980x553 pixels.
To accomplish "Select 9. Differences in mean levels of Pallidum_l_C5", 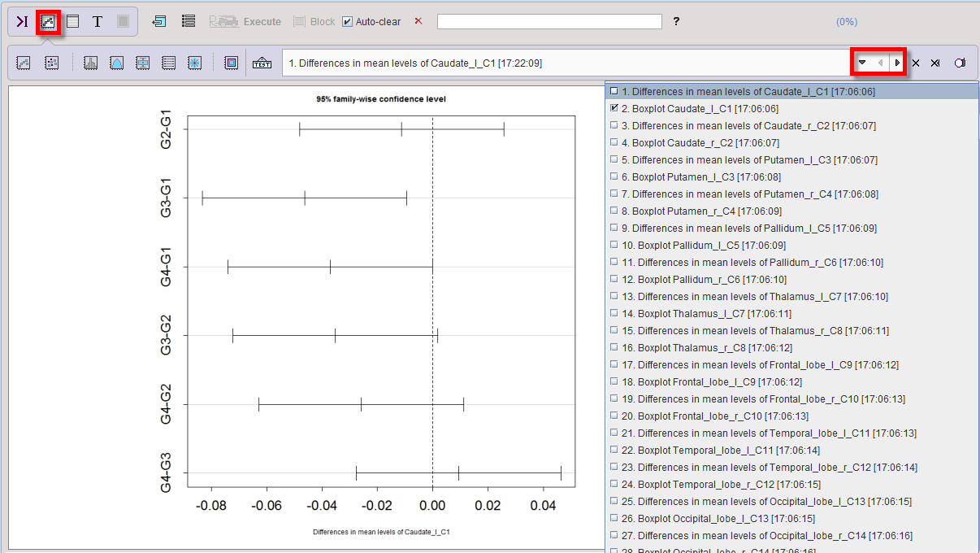I will click(792, 229).
